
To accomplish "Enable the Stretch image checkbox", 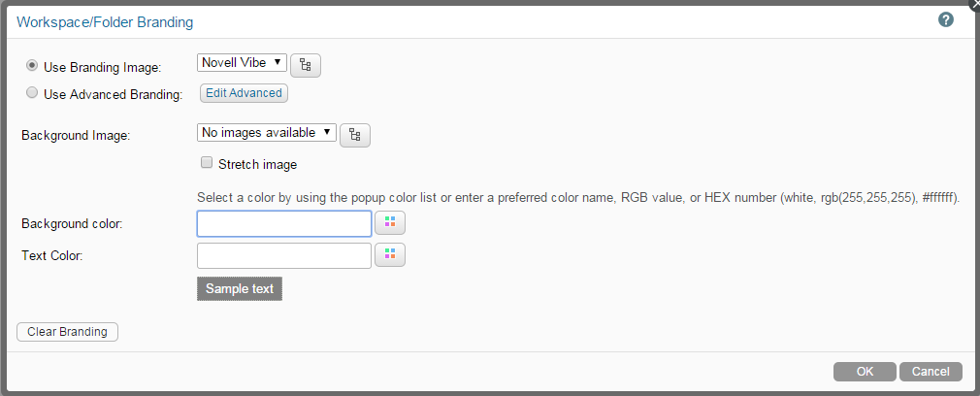I will coord(206,164).
